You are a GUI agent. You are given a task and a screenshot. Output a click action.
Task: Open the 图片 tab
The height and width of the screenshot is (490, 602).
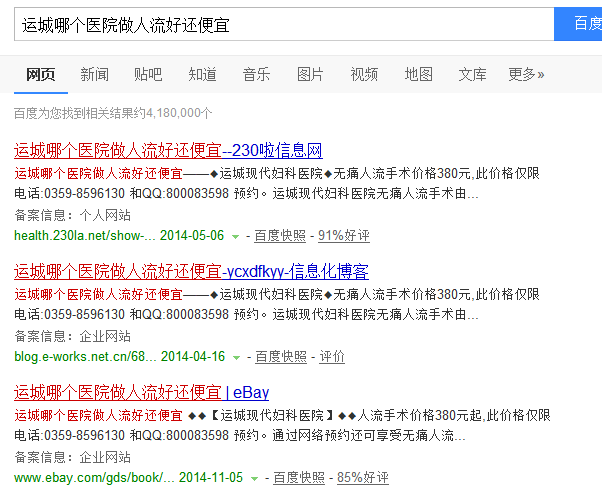tap(310, 74)
